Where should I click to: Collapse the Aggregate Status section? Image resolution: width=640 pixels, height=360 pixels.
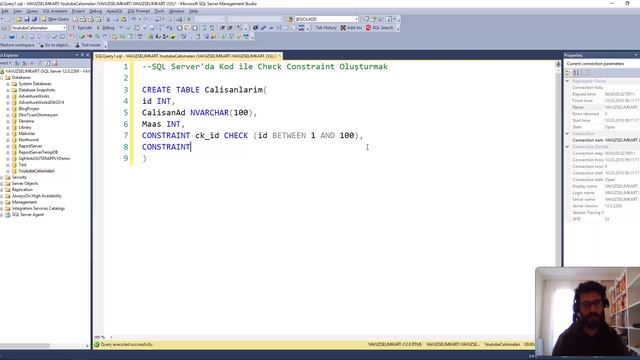[567, 81]
